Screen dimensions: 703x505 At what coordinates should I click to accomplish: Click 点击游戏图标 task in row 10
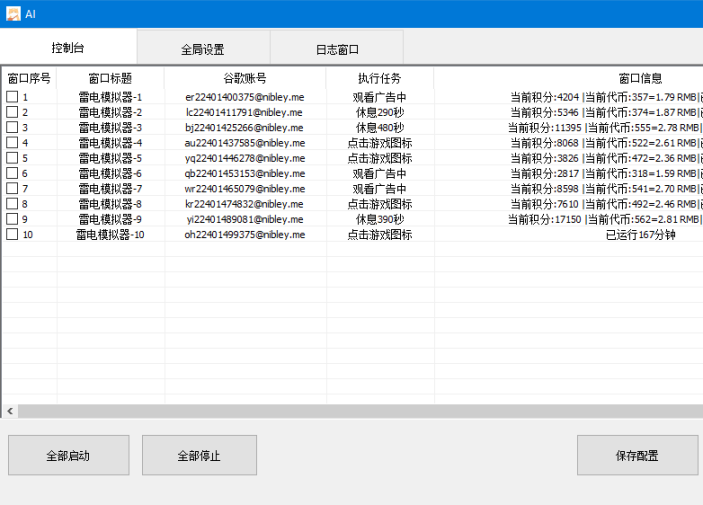click(380, 234)
